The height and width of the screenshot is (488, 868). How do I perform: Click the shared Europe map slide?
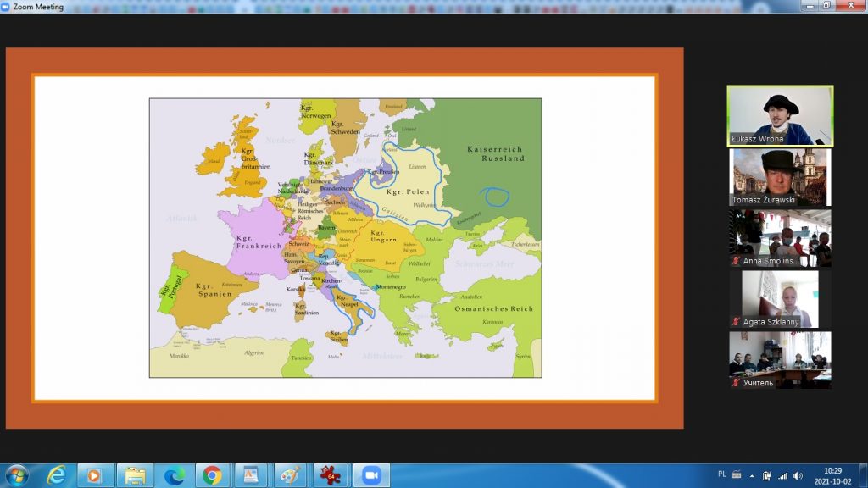click(345, 237)
